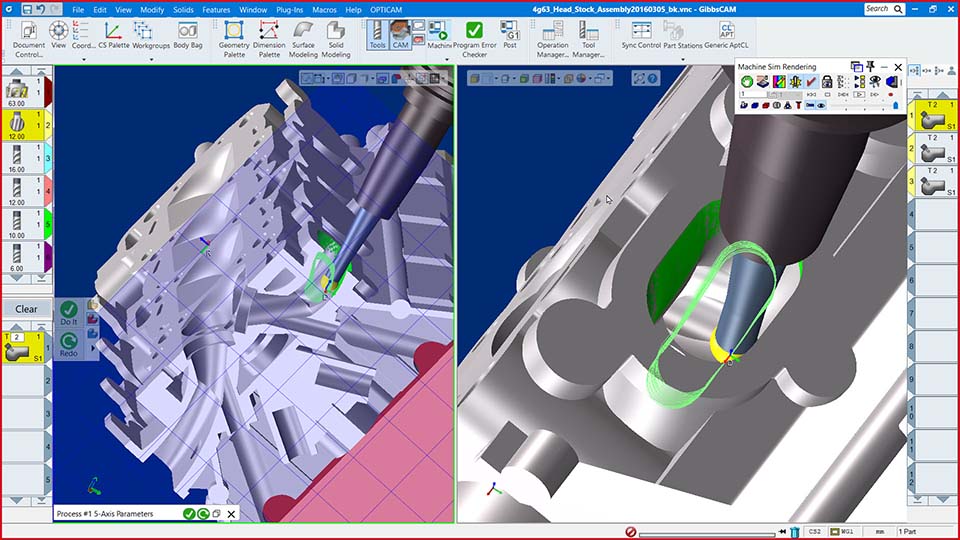Toggle the Tools tile list button
The height and width of the screenshot is (540, 960).
pos(377,36)
